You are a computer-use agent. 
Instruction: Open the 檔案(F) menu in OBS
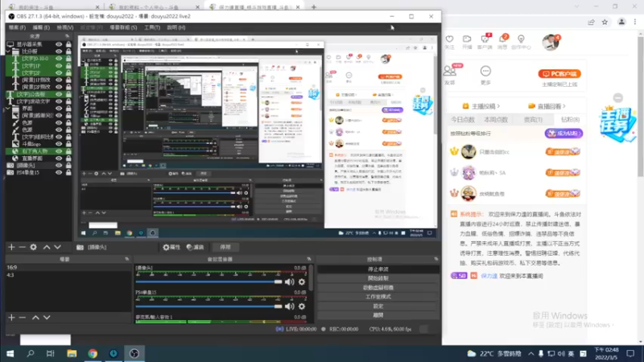(17, 27)
